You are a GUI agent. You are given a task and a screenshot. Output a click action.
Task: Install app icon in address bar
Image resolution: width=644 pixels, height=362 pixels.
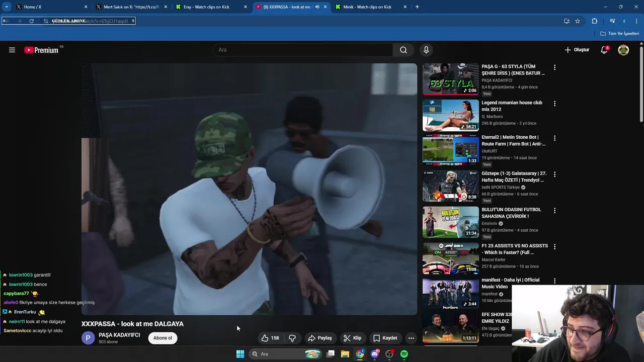click(567, 21)
